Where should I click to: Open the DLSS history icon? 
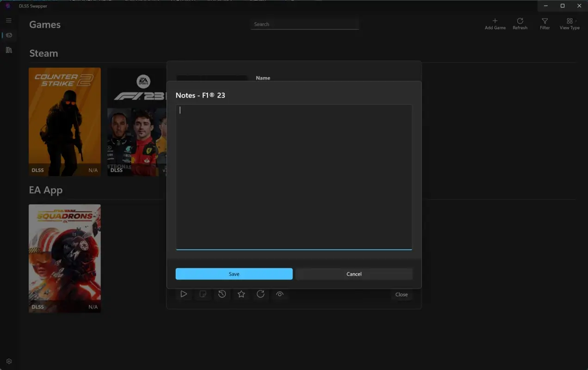point(222,294)
